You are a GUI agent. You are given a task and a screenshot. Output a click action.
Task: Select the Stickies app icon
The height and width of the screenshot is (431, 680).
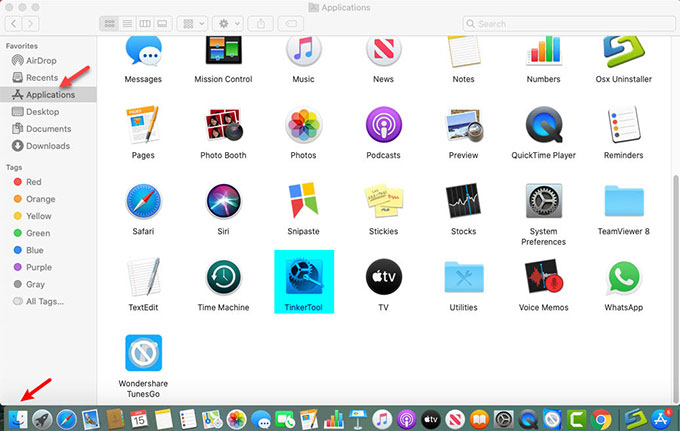383,201
